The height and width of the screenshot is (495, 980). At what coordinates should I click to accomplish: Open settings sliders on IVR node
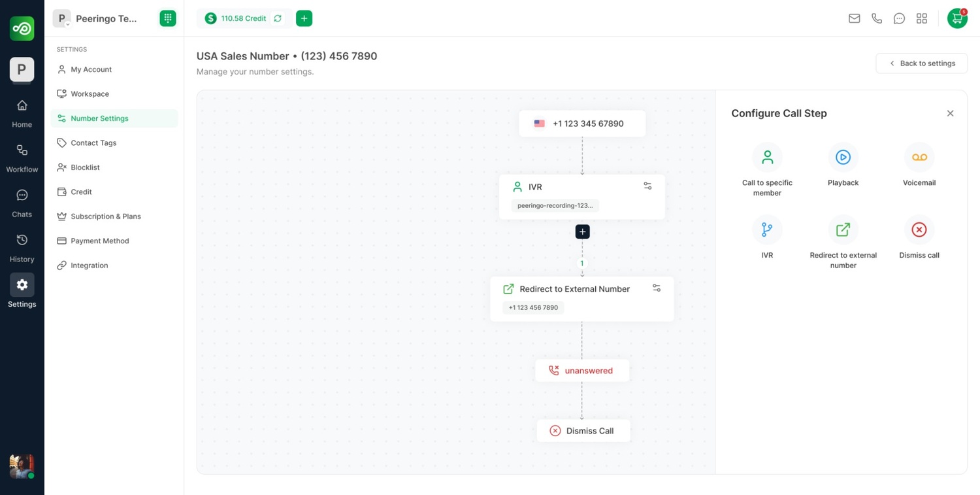point(647,186)
